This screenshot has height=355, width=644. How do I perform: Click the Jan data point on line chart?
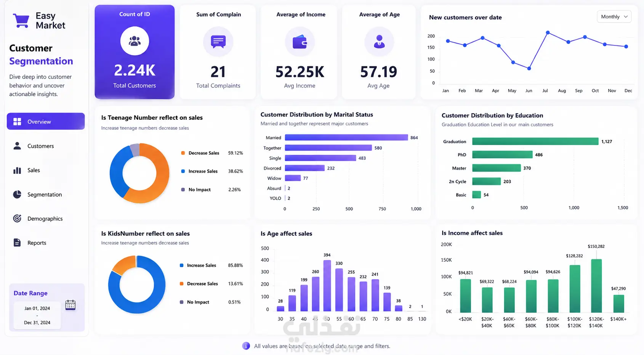(x=448, y=41)
